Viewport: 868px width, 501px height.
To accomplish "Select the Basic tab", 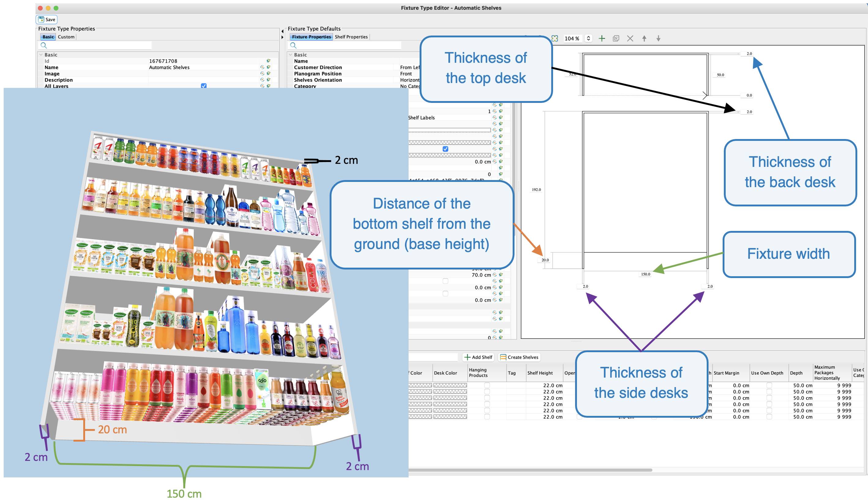I will tap(48, 37).
